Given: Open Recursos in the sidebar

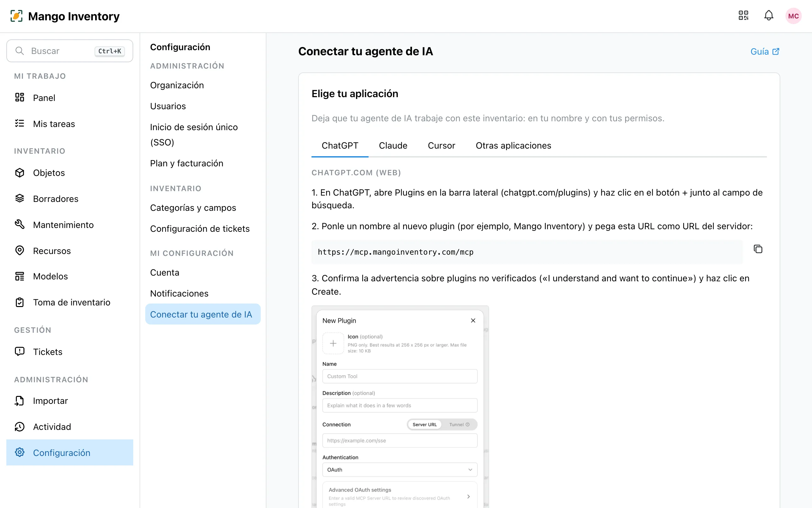Looking at the screenshot, I should click(x=70, y=251).
